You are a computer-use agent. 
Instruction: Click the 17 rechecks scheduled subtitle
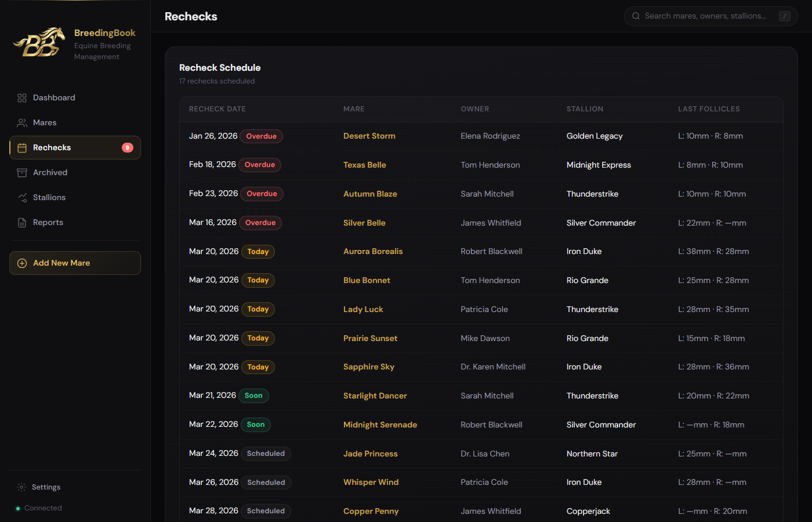point(217,82)
